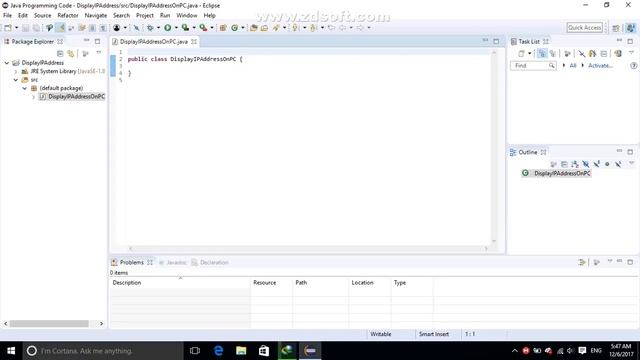Toggle Categorized presentation in Task List
Viewport: 640px width, 360px height.
tap(542, 53)
